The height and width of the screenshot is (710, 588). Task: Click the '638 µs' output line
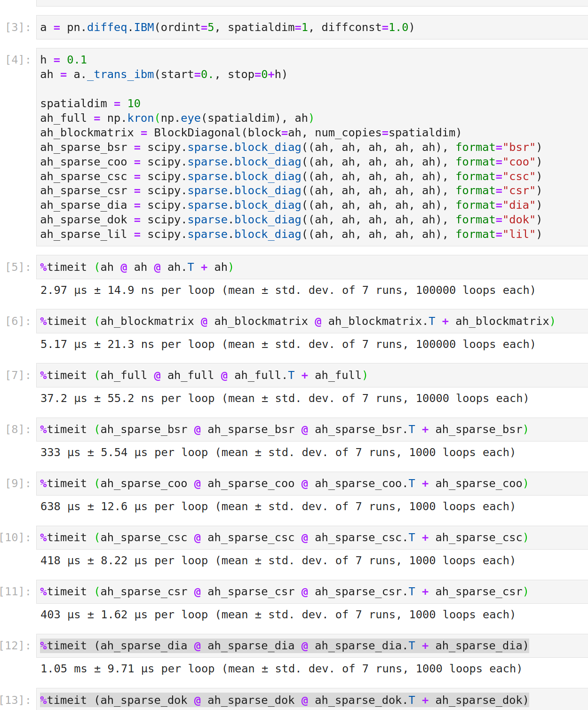278,506
